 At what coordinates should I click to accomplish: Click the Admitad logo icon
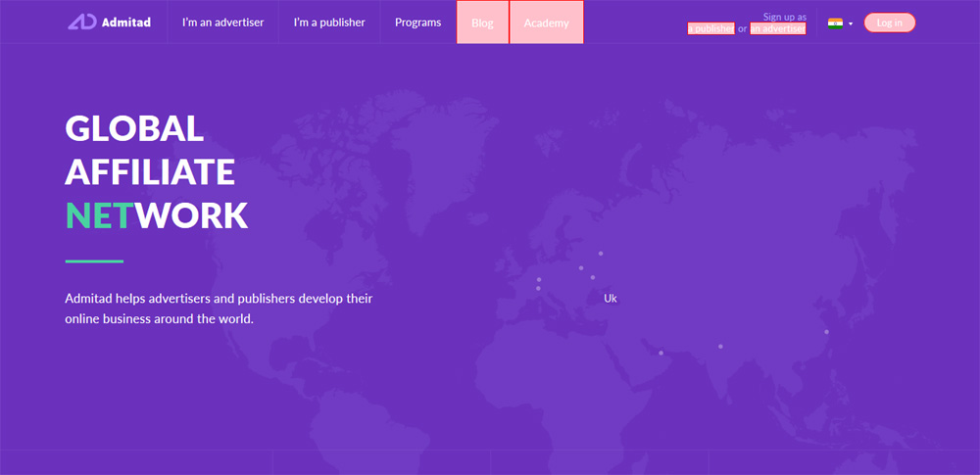82,23
